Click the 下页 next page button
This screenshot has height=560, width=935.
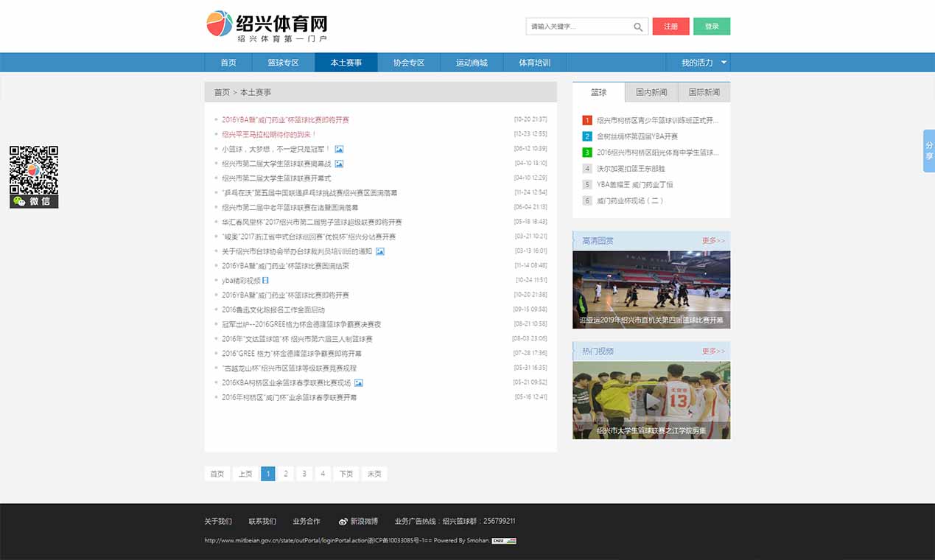pos(346,474)
